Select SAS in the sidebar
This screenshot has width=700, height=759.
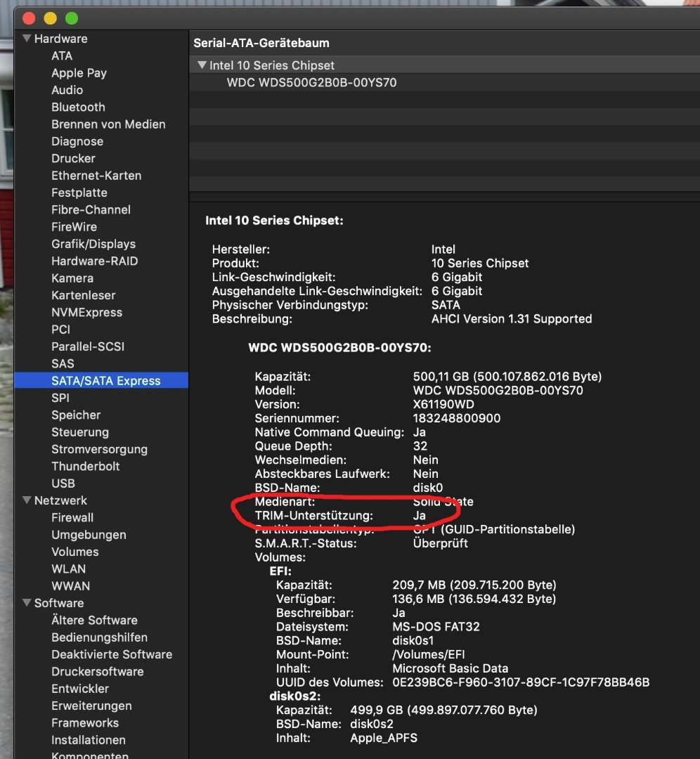(x=63, y=363)
